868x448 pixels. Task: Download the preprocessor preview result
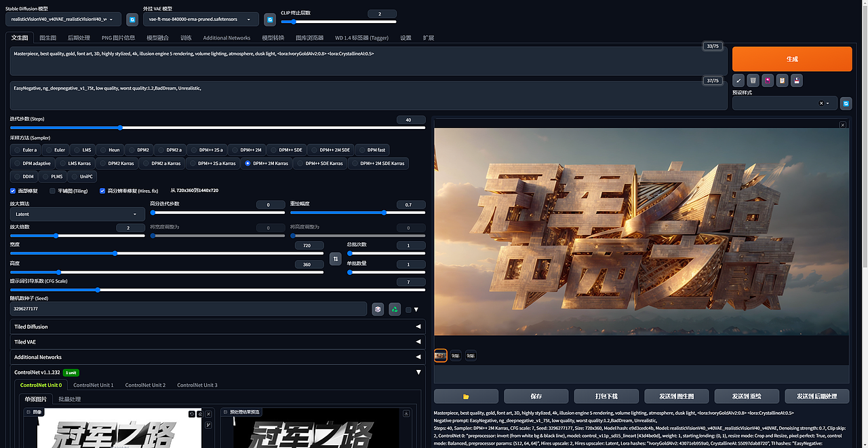[x=406, y=413]
